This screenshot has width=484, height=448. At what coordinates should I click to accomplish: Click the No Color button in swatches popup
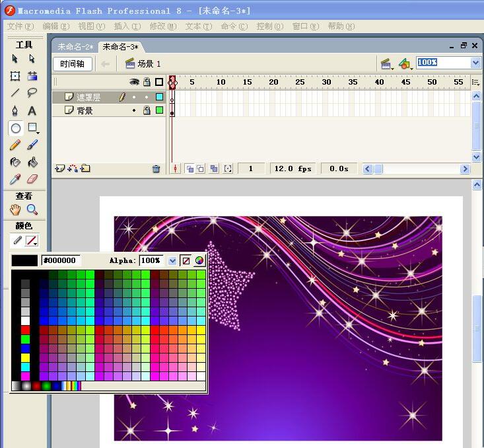[x=186, y=260]
